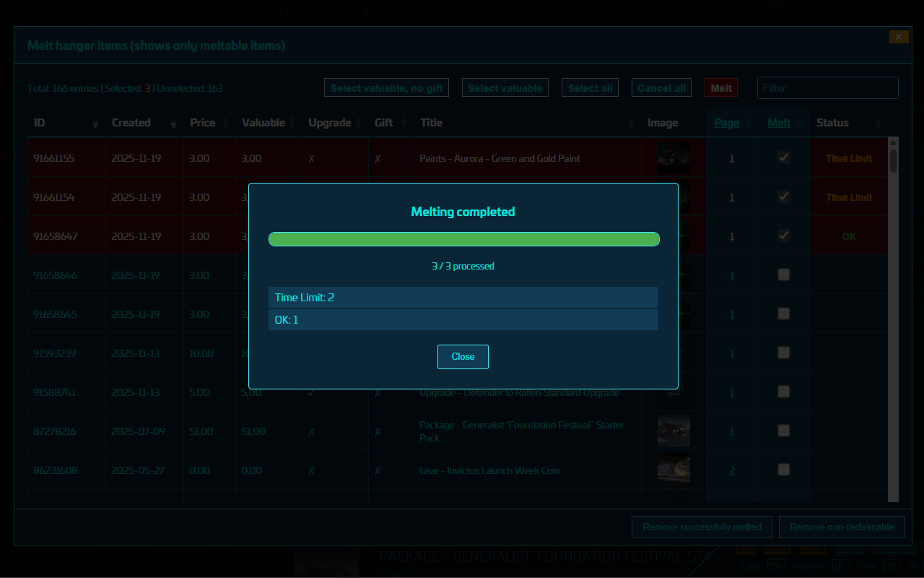Click the 'Time Limit: 2' result row
The width and height of the screenshot is (924, 578).
pyautogui.click(x=463, y=298)
